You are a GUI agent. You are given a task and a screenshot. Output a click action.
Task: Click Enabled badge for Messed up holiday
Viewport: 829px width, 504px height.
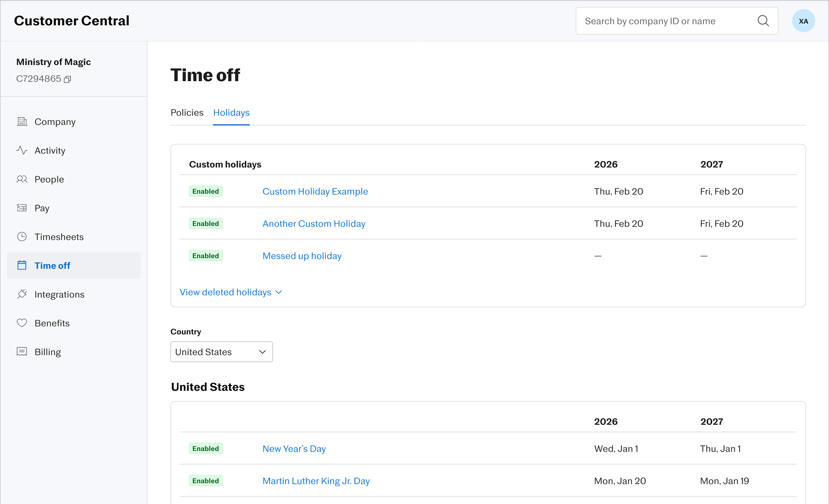point(205,256)
